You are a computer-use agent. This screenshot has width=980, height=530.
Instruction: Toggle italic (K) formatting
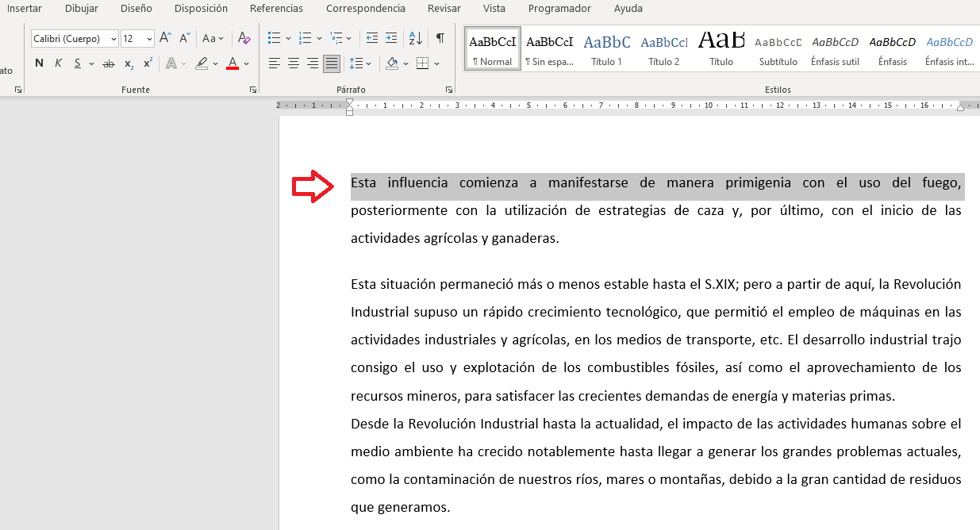pyautogui.click(x=58, y=63)
